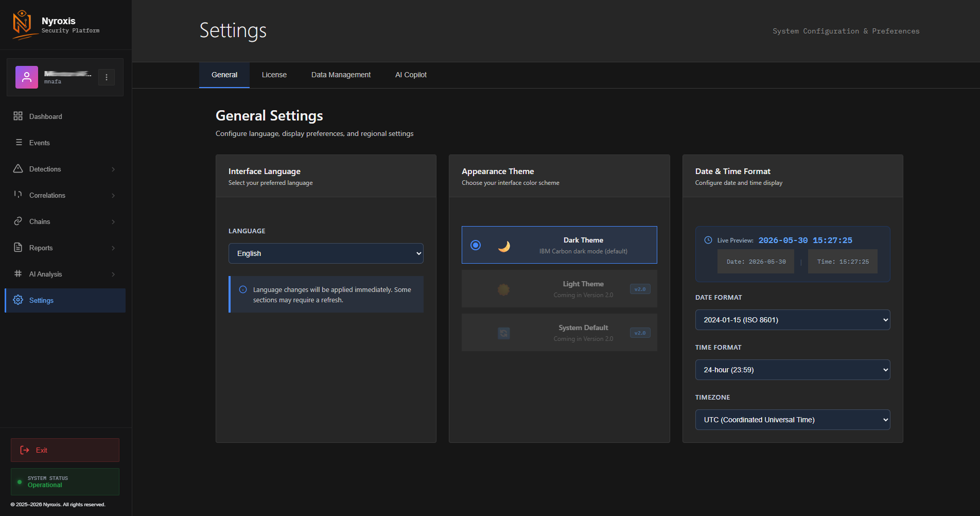Switch to the License tab
This screenshot has width=980, height=516.
click(274, 75)
